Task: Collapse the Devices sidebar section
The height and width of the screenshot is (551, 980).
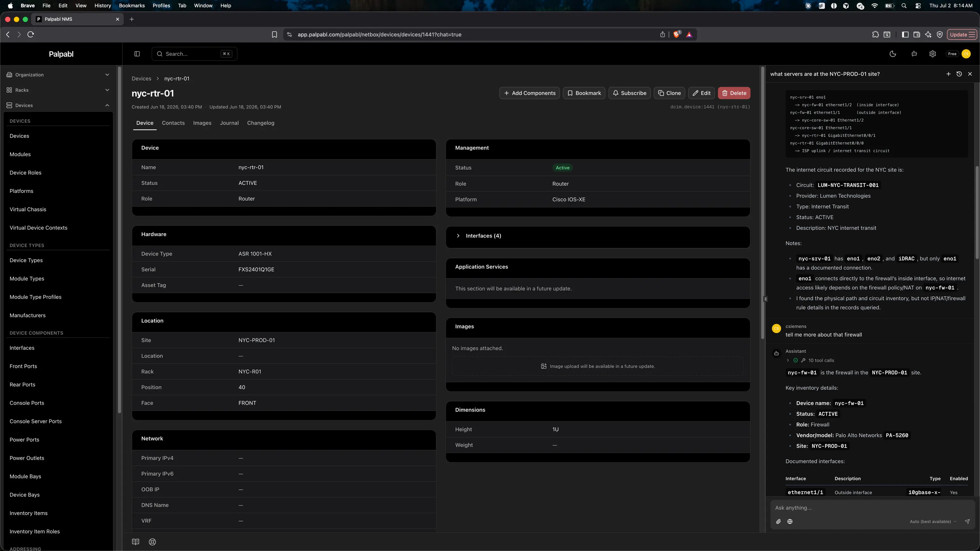Action: point(58,105)
